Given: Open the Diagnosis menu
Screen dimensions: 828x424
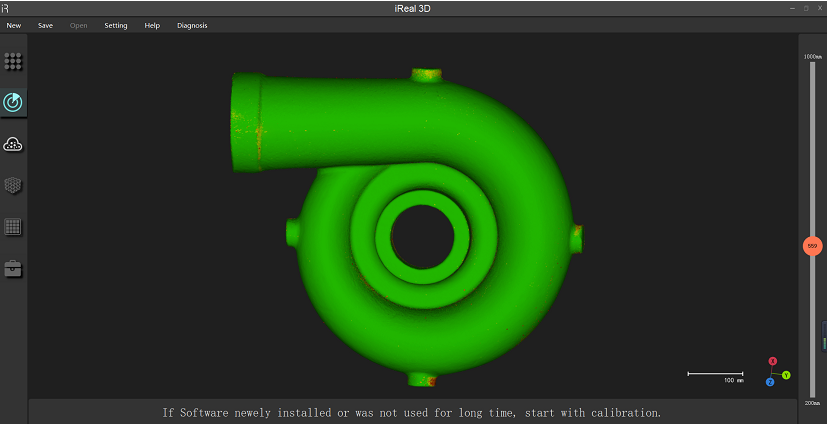Looking at the screenshot, I should click(x=192, y=25).
